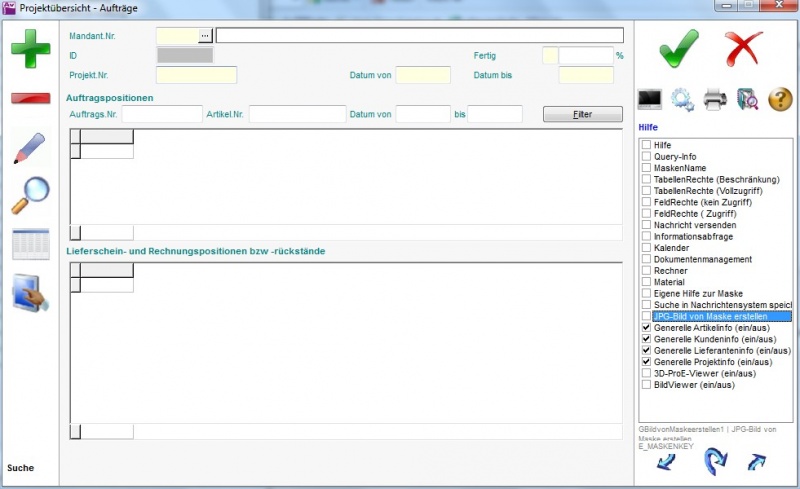
Task: Click the Filter button
Action: coord(582,115)
